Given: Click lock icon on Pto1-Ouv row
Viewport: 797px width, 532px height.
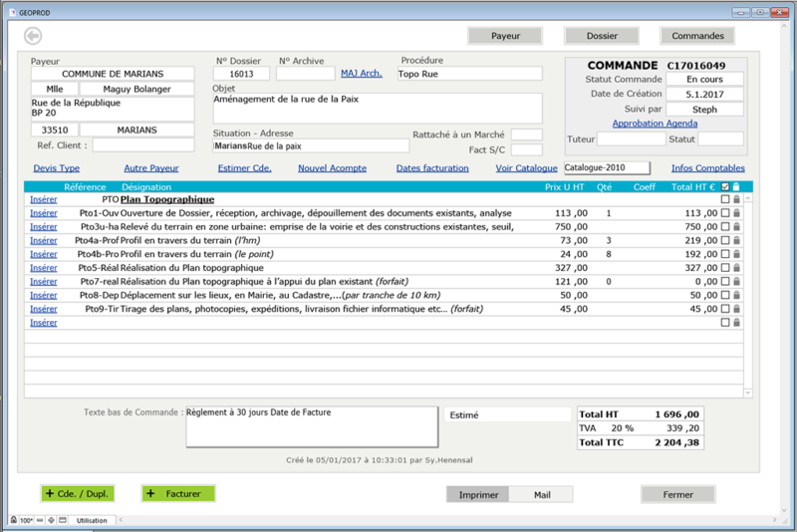Looking at the screenshot, I should click(x=736, y=213).
